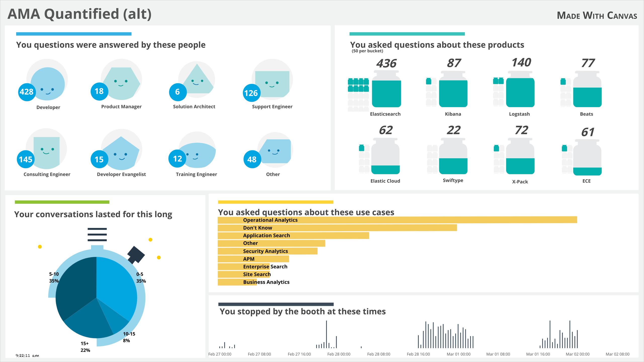Select the Operational Analytics bar

click(397, 220)
